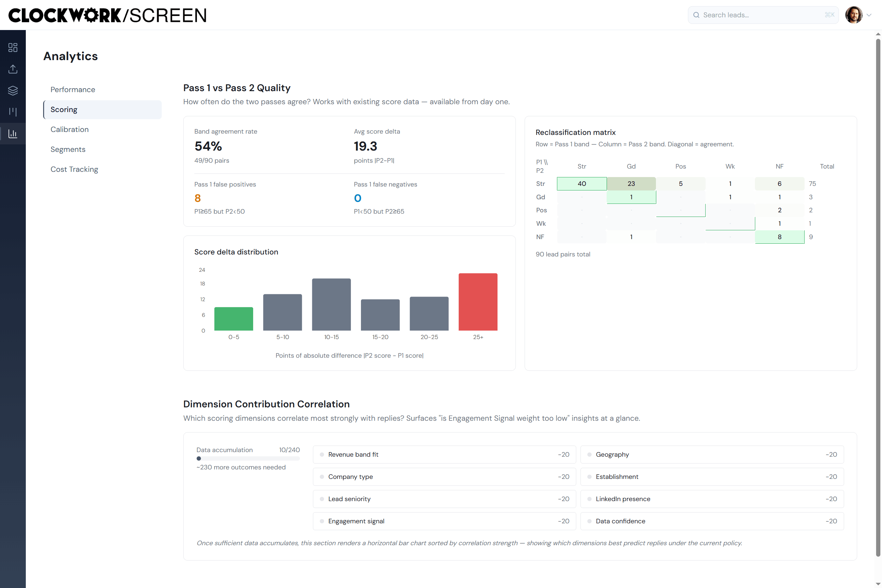The height and width of the screenshot is (588, 882).
Task: Expand the account menu chevron
Action: pyautogui.click(x=869, y=15)
